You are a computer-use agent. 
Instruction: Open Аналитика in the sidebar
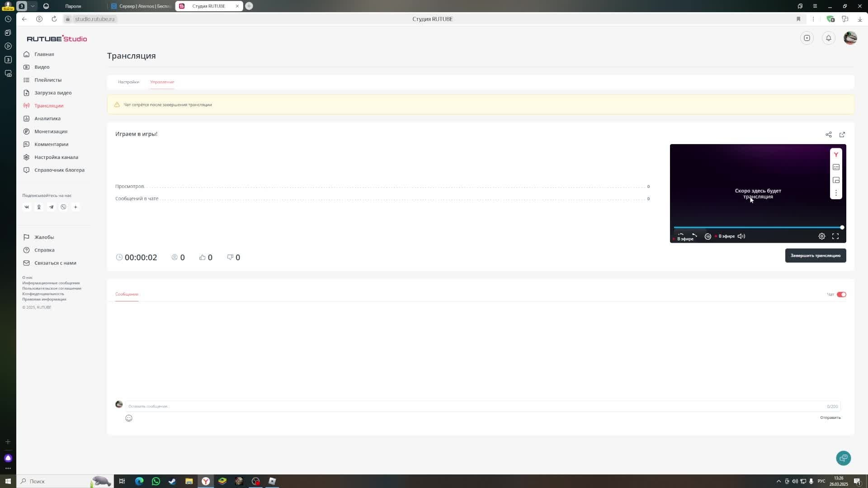[x=47, y=118]
